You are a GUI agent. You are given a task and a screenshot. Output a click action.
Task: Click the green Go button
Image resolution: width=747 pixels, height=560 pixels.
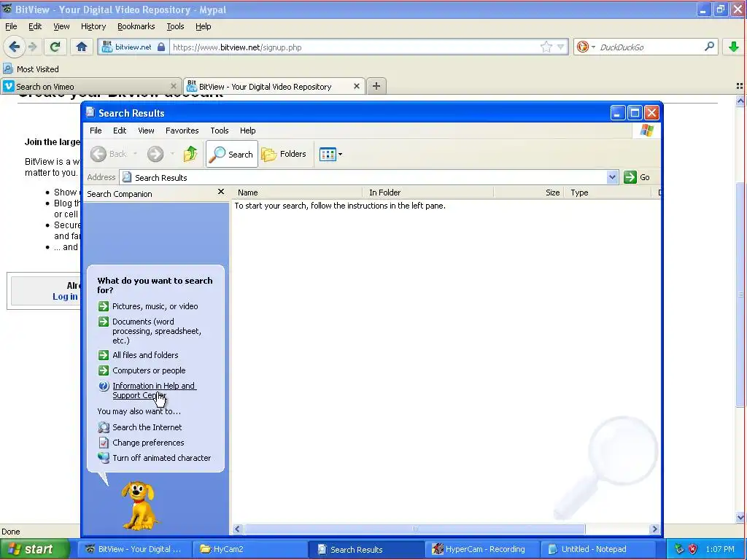click(x=637, y=177)
